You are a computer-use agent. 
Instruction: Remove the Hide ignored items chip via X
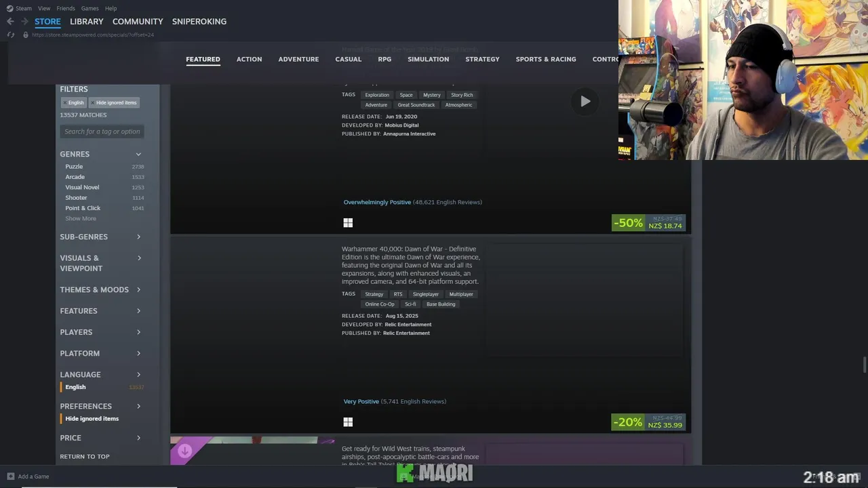[x=93, y=103]
